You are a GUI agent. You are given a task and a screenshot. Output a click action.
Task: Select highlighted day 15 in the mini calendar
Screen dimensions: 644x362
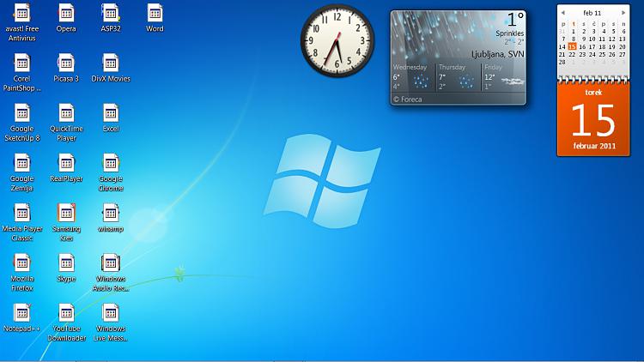(572, 46)
